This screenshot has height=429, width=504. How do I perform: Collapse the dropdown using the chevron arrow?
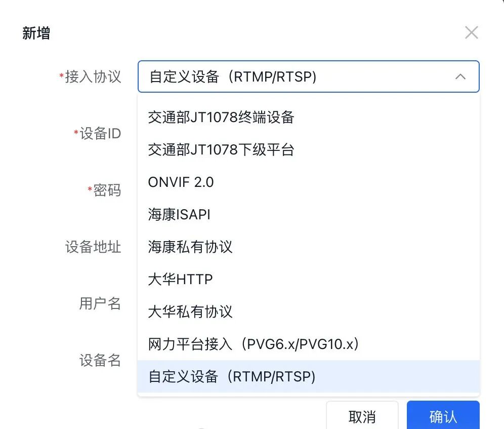[x=460, y=77]
